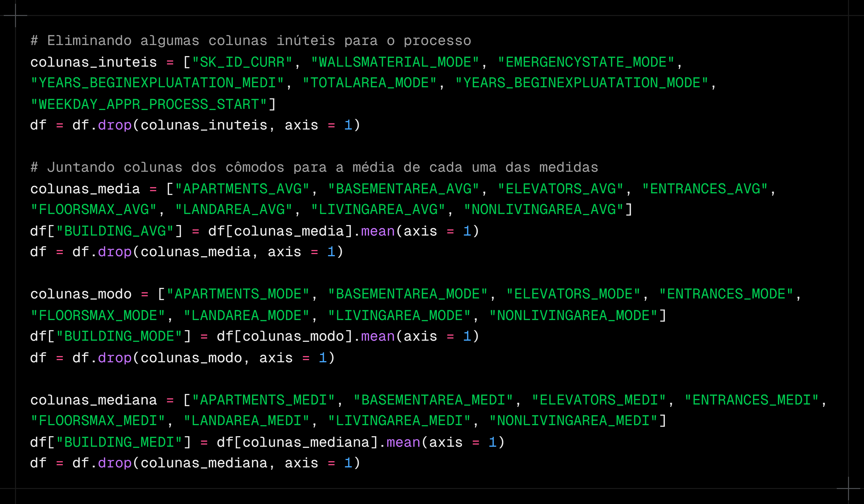Image resolution: width=864 pixels, height=504 pixels.
Task: Click the string "WALLSMATERIAL_MODE"
Action: 395,62
